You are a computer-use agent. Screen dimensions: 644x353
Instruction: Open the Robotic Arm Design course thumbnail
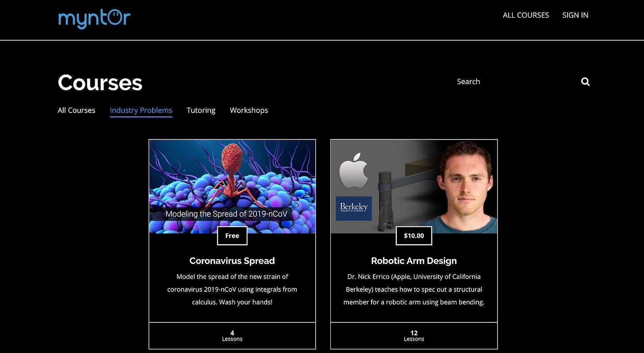pos(414,186)
